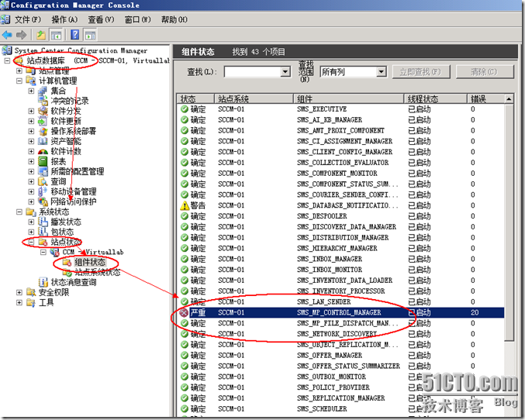Collapse the 站点数据库 site database node
Image resolution: width=525 pixels, height=420 pixels.
(x=7, y=60)
